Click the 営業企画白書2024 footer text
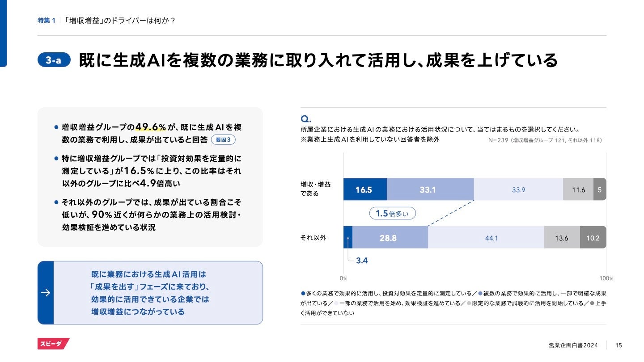Screen dimensions: 644x362 tap(573, 345)
